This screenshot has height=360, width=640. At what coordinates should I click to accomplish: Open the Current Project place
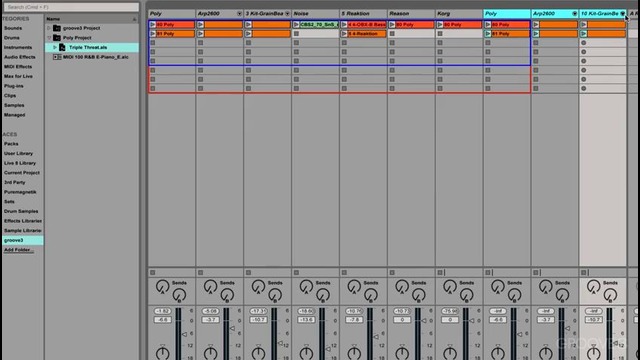22,173
